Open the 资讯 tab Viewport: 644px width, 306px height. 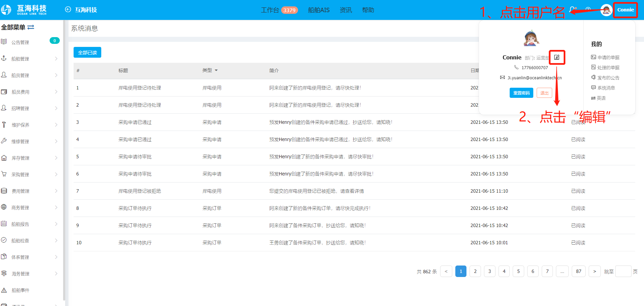click(x=346, y=10)
